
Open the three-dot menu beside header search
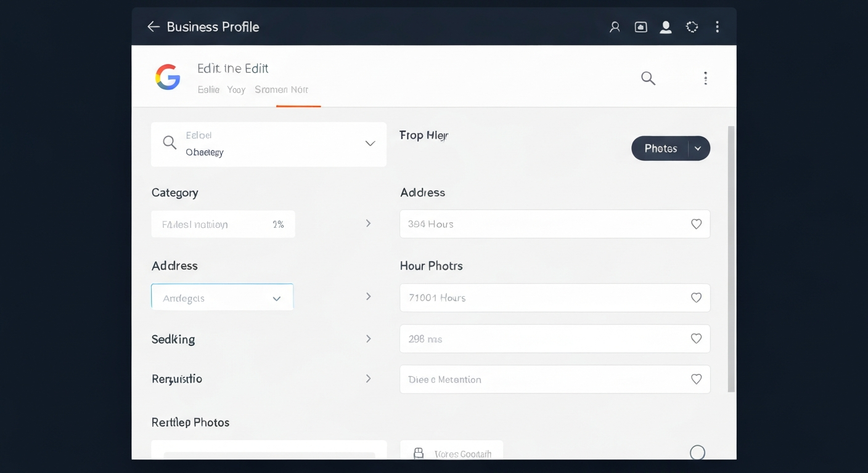(x=705, y=78)
